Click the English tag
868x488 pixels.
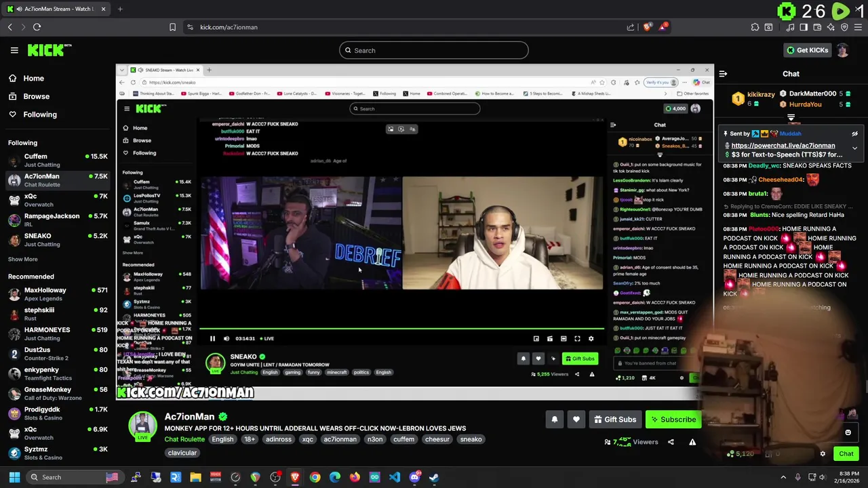222,439
